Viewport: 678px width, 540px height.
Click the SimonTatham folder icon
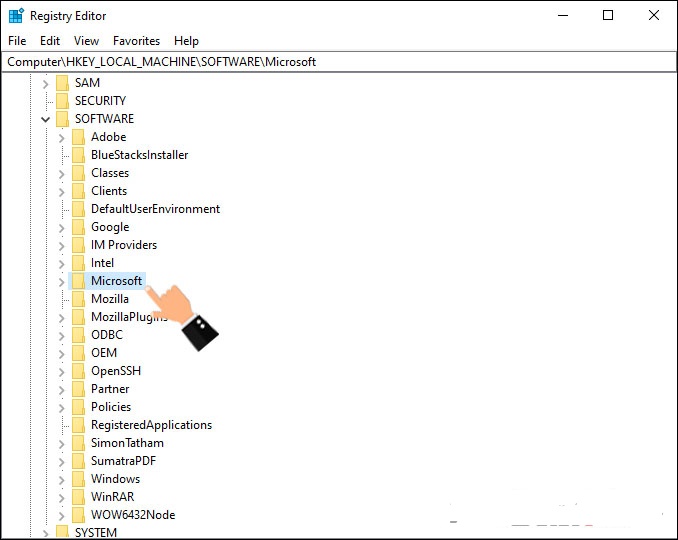pyautogui.click(x=78, y=443)
